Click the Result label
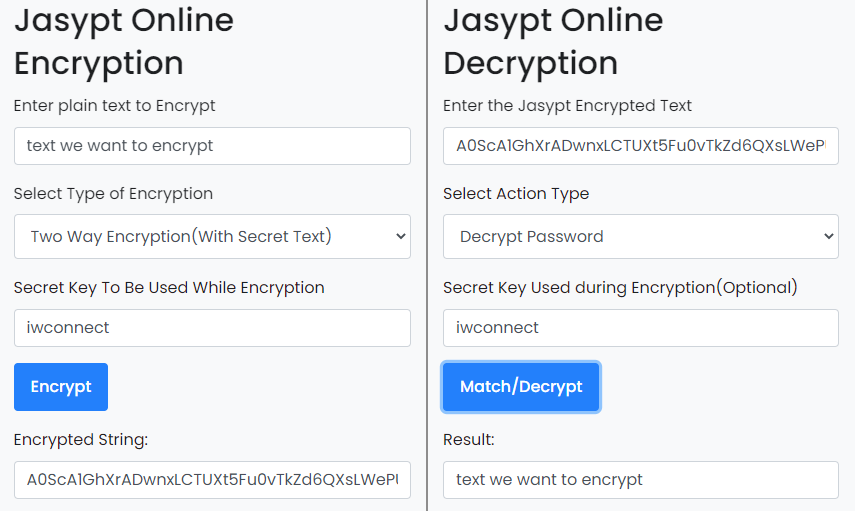The height and width of the screenshot is (511, 855). 468,440
